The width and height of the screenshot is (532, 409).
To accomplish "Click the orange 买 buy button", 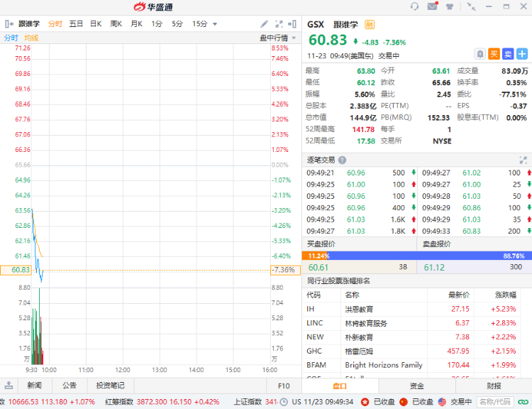I will click(x=494, y=53).
